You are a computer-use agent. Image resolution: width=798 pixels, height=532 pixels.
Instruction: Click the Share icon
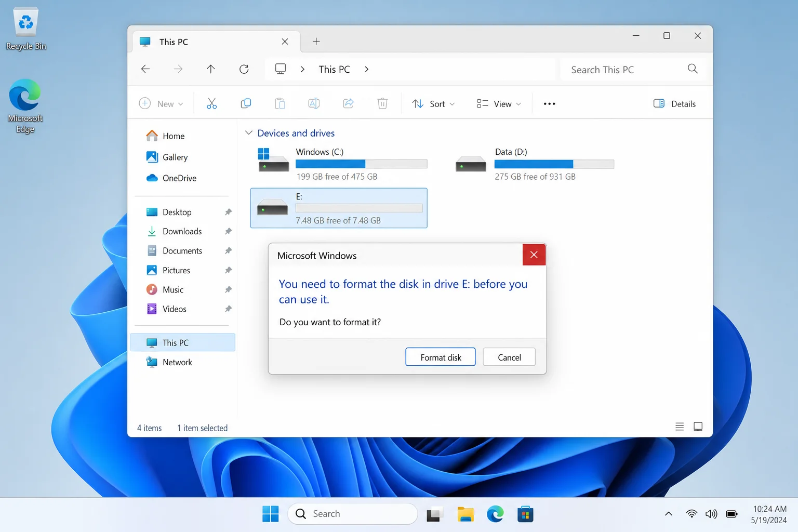coord(348,104)
